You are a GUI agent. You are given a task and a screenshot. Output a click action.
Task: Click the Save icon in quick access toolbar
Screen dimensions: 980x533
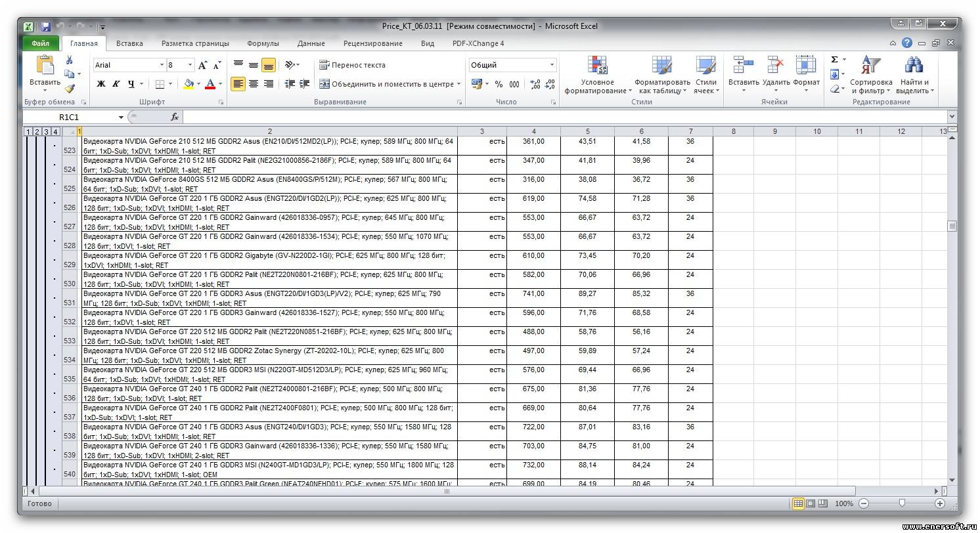[46, 27]
